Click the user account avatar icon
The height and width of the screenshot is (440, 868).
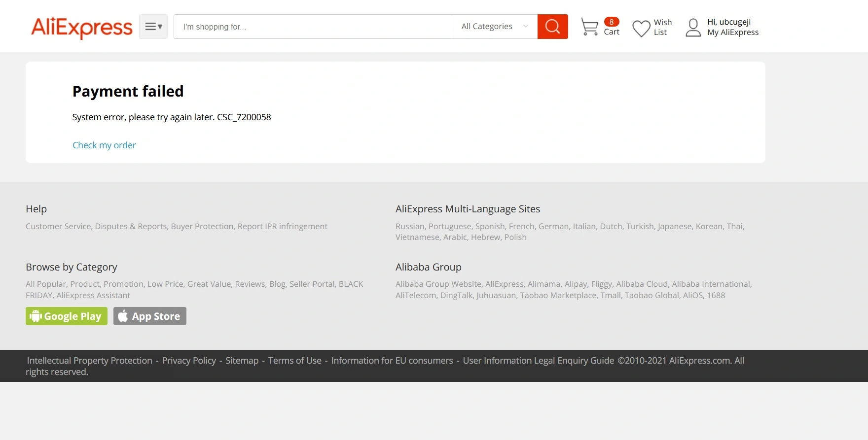[x=693, y=28]
